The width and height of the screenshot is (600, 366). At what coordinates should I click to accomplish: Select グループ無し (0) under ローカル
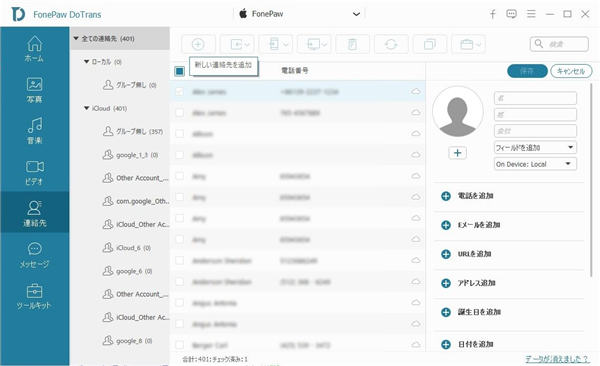click(x=129, y=85)
